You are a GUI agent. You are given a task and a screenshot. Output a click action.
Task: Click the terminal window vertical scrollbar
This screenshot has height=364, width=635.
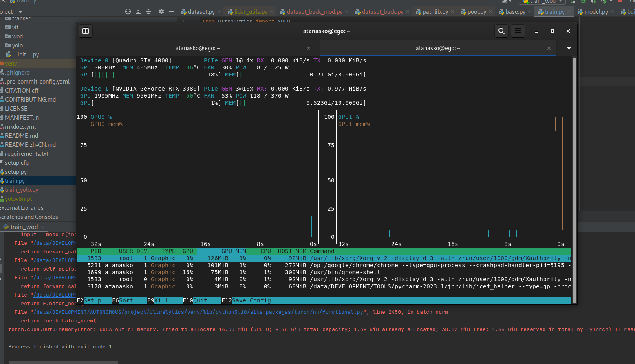(574, 180)
